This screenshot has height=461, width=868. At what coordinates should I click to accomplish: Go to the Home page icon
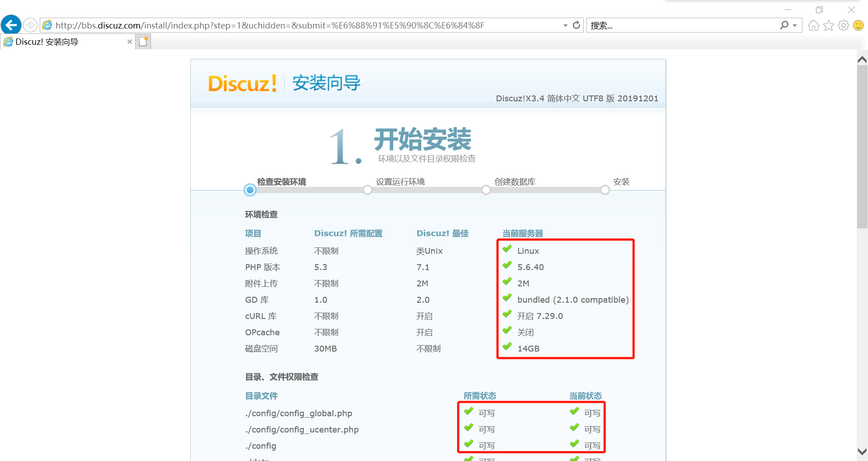[x=813, y=25]
